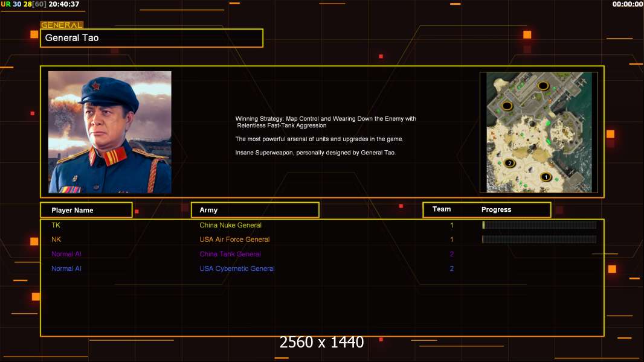Viewport: 644px width, 362px height.
Task: Click the GENERAL label above the name box
Action: (62, 25)
